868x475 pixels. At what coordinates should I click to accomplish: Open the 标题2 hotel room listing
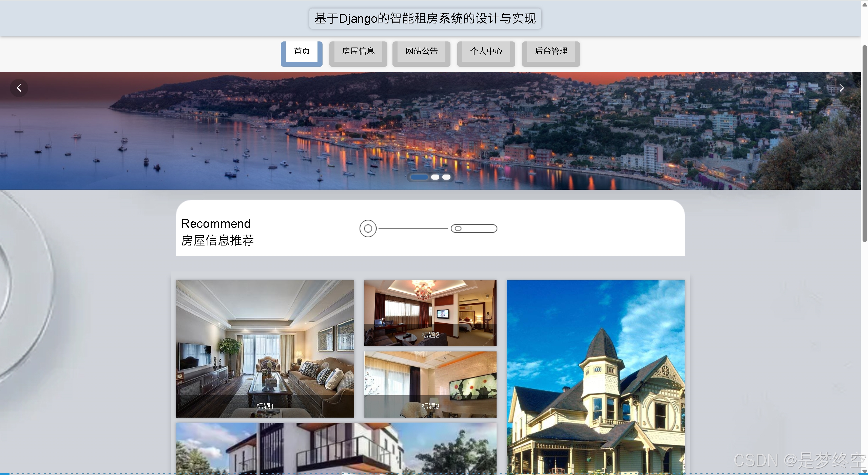[430, 313]
